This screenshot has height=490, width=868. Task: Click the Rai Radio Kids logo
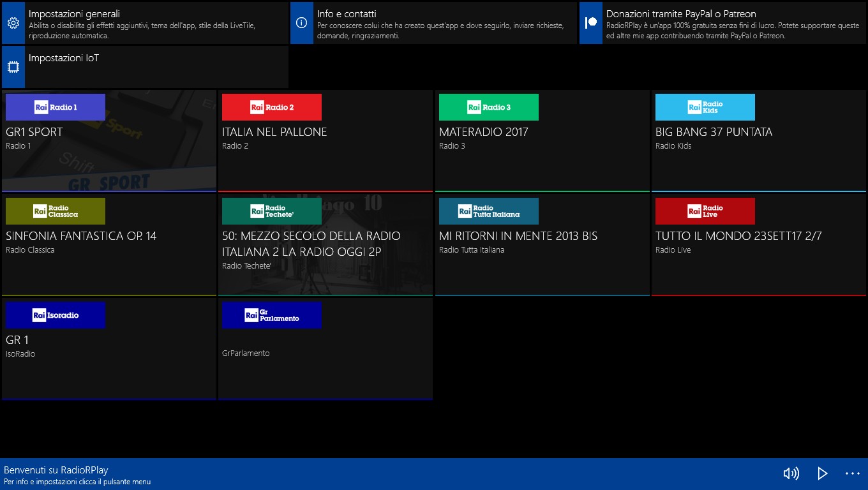click(705, 107)
